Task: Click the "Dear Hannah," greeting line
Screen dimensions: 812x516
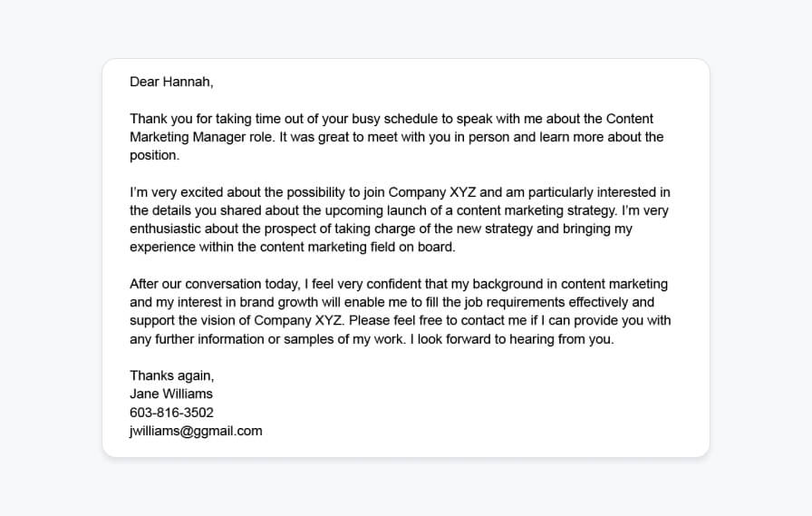Action: [x=171, y=82]
